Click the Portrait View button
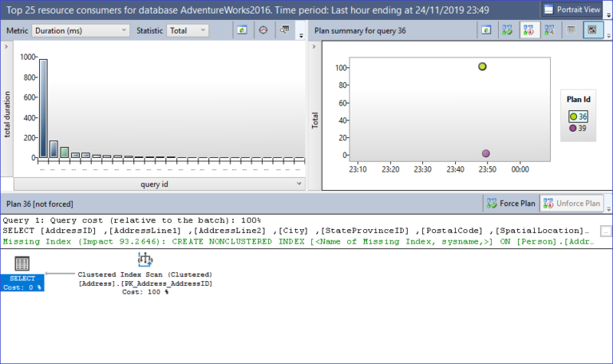Image resolution: width=613 pixels, height=364 pixels. (x=572, y=10)
